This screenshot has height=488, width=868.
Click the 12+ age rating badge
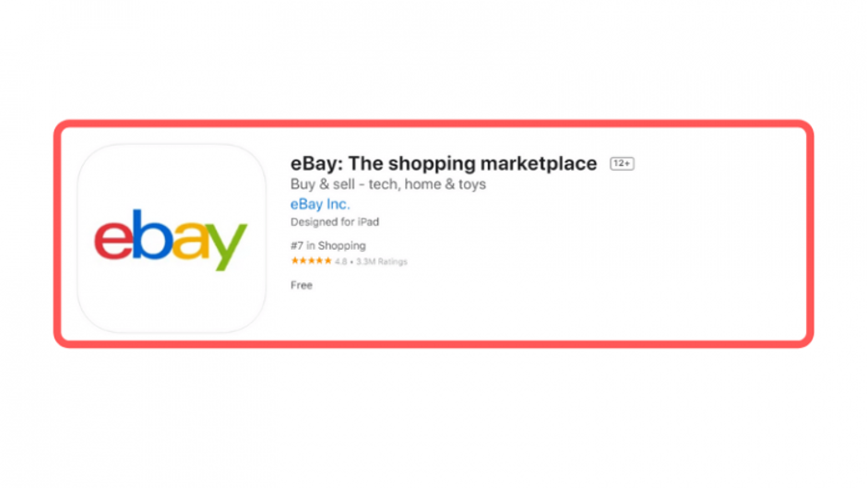tap(622, 163)
